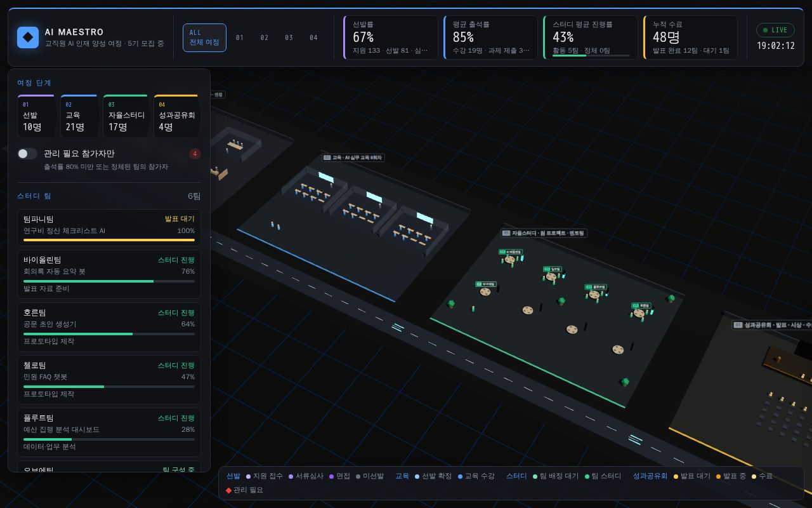
Task: Click the 팀 배정 대기 legend dot
Action: point(535,476)
